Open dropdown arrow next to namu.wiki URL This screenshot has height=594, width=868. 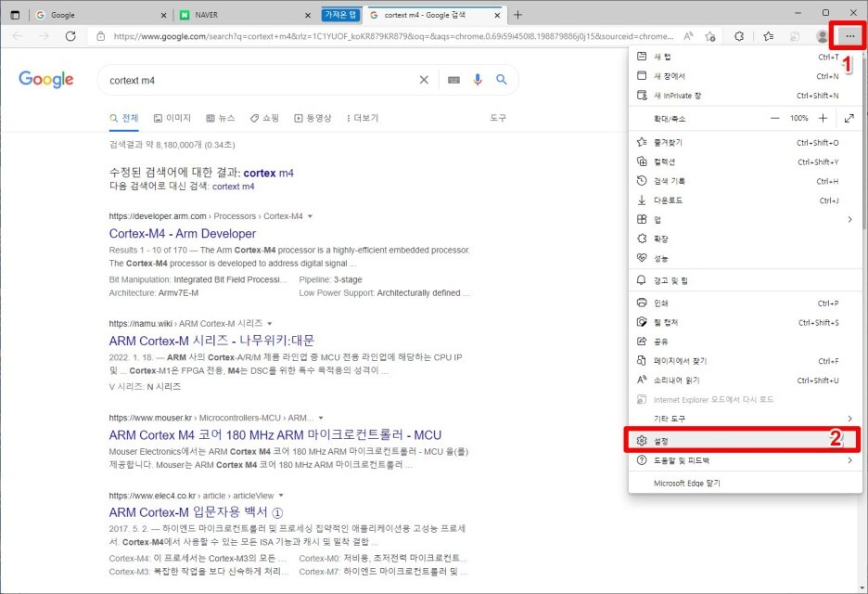click(x=270, y=324)
